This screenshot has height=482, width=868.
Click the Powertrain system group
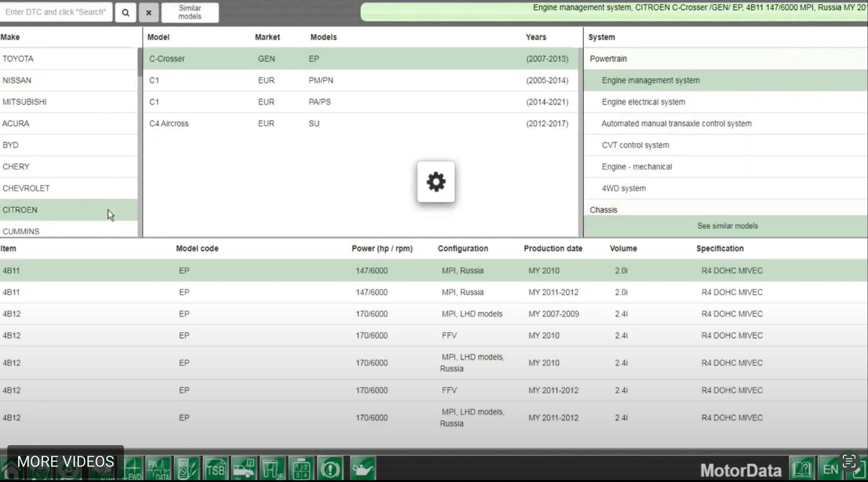click(x=726, y=59)
